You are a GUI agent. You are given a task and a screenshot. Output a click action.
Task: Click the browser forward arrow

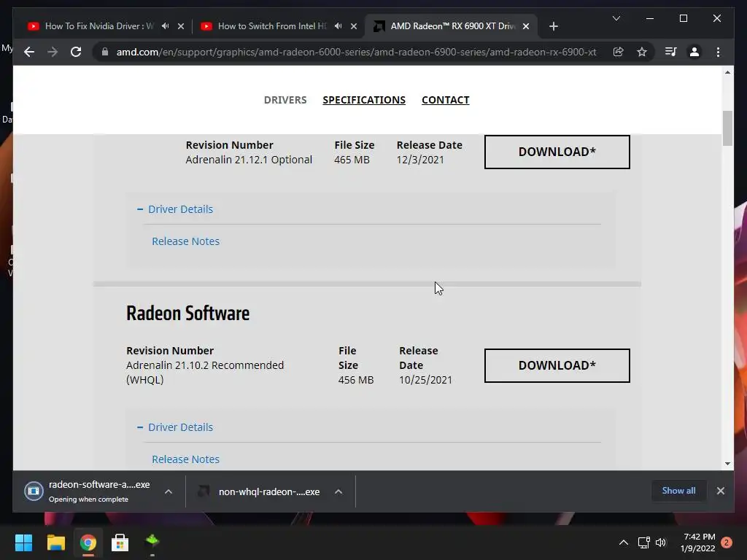pyautogui.click(x=53, y=52)
